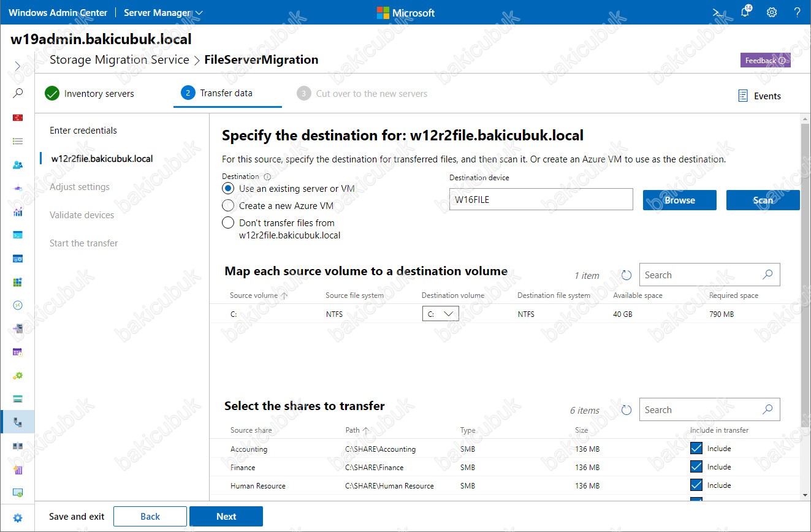Screen dimensions: 811x532
Task: Show the Destination info tooltip icon
Action: 267,177
